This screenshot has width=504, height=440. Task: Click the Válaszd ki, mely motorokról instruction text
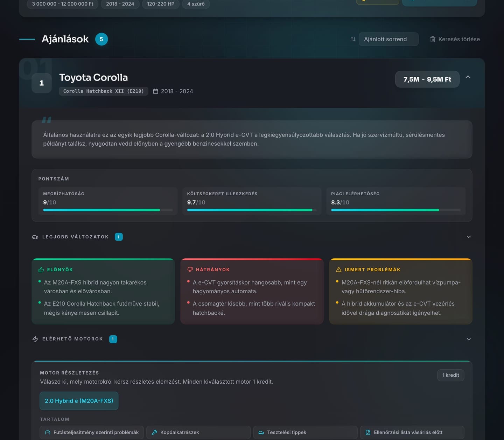click(x=156, y=382)
